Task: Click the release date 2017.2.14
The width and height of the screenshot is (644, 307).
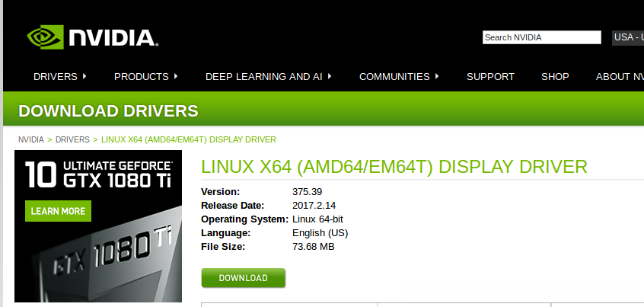Action: (x=314, y=206)
